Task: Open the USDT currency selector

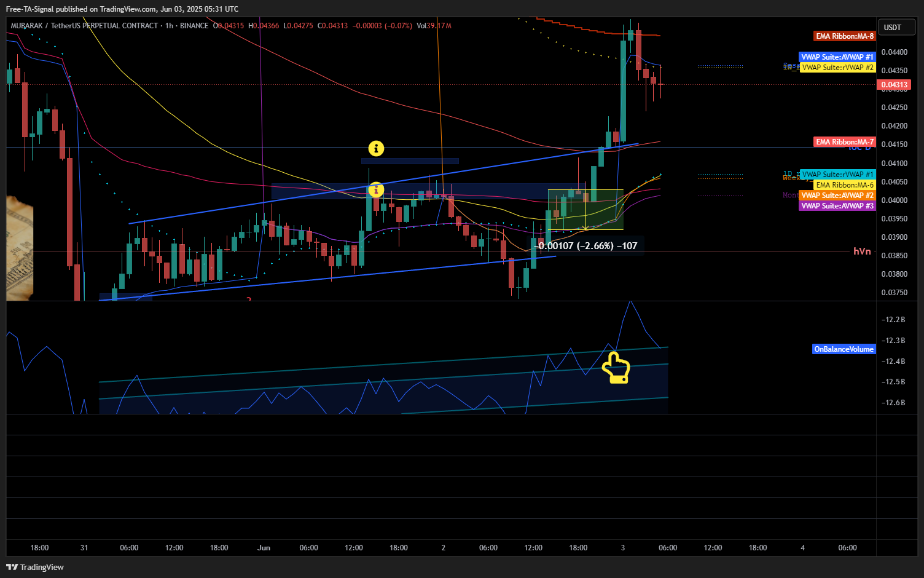Action: tap(896, 27)
